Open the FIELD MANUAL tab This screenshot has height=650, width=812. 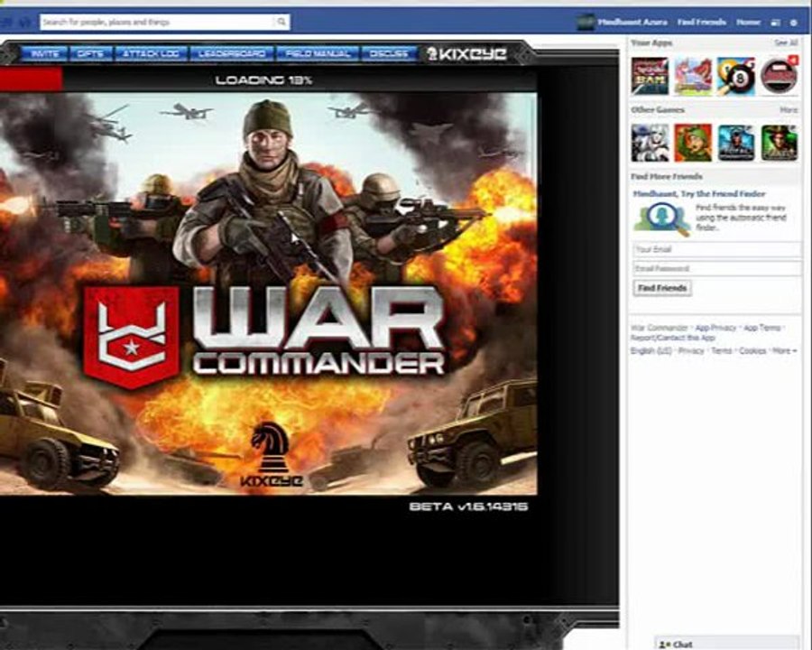tap(318, 53)
